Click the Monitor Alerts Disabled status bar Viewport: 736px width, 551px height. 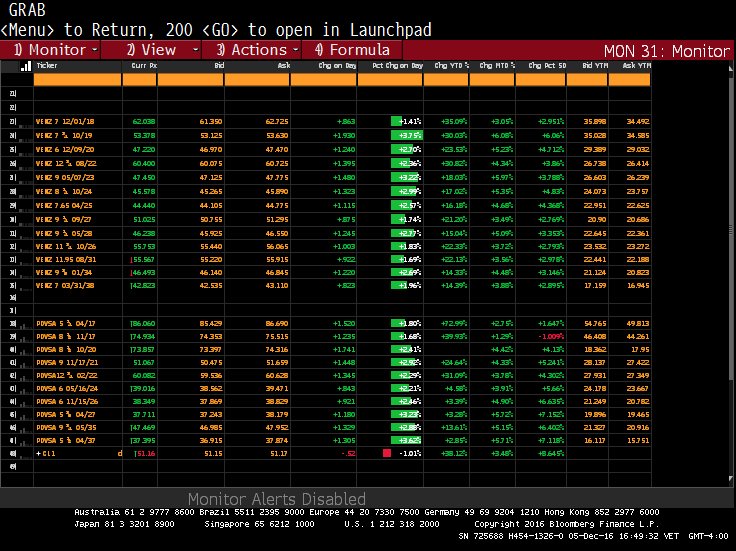[276, 498]
